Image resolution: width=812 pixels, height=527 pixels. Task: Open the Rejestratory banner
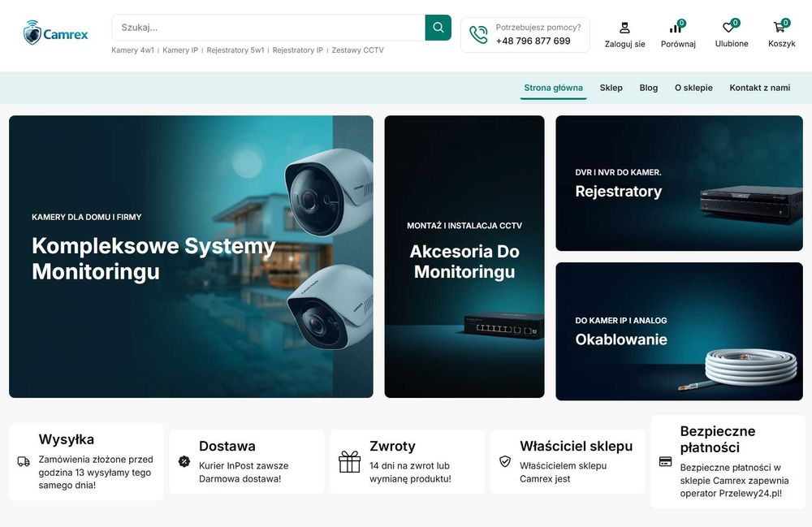(679, 184)
